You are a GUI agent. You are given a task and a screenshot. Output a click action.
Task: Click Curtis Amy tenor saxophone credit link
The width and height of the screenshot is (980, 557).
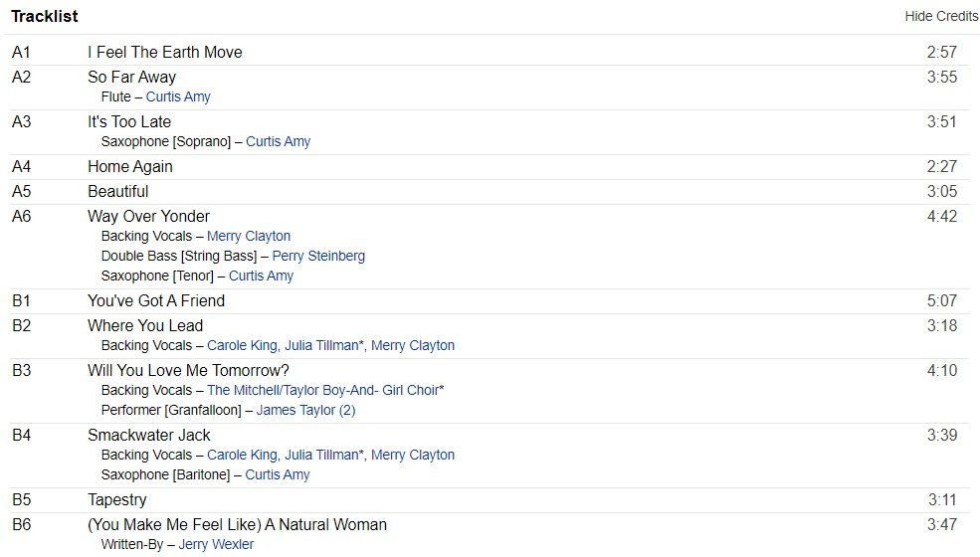point(261,276)
